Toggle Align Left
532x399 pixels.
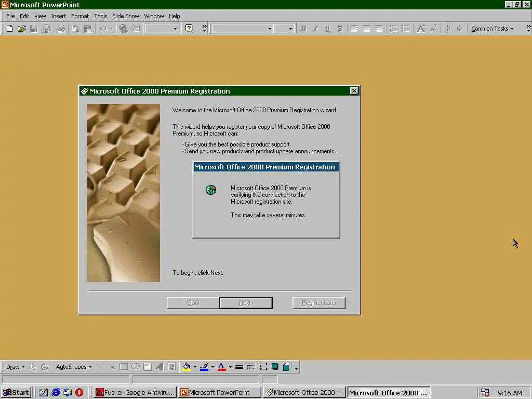coord(354,29)
